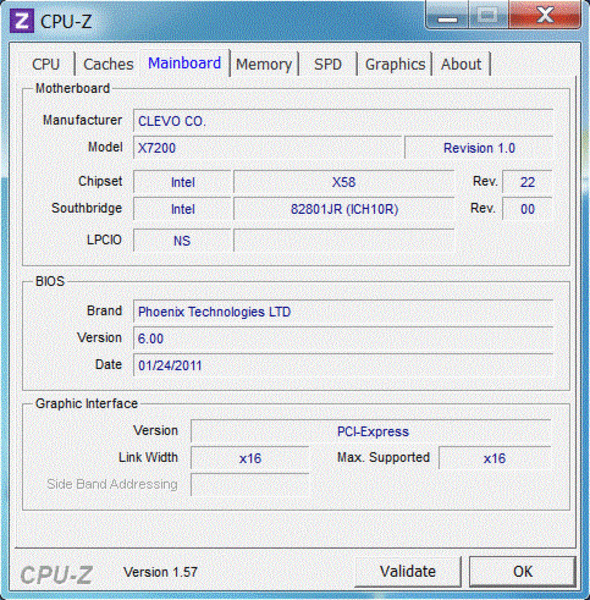
Task: Open the CPU tab
Action: click(46, 64)
